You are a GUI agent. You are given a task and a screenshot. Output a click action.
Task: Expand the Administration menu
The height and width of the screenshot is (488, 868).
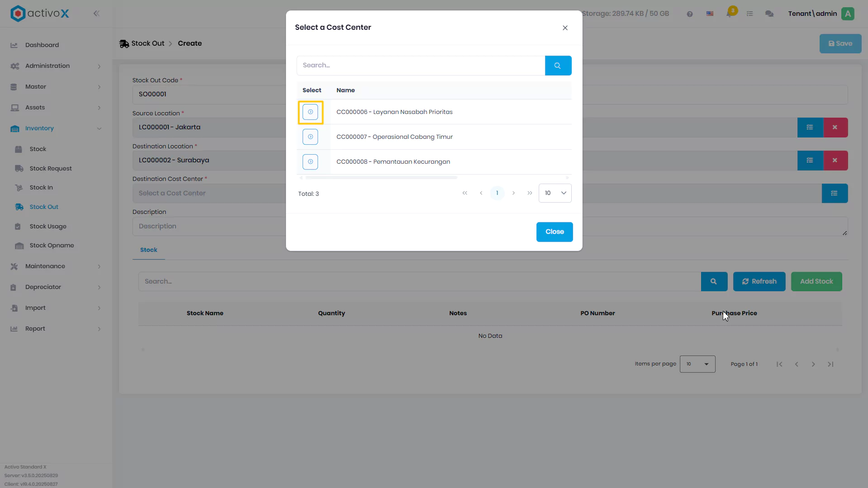tap(55, 66)
